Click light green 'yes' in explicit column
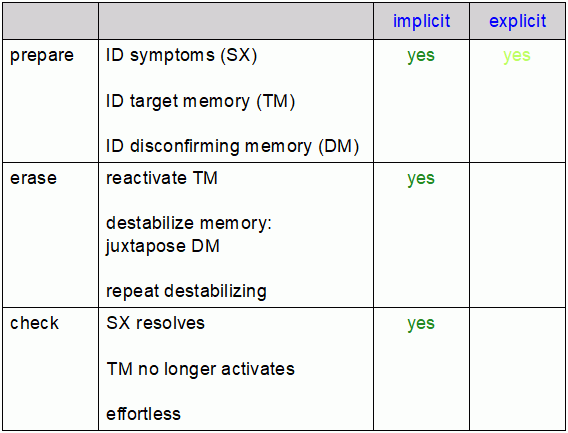 click(x=517, y=56)
